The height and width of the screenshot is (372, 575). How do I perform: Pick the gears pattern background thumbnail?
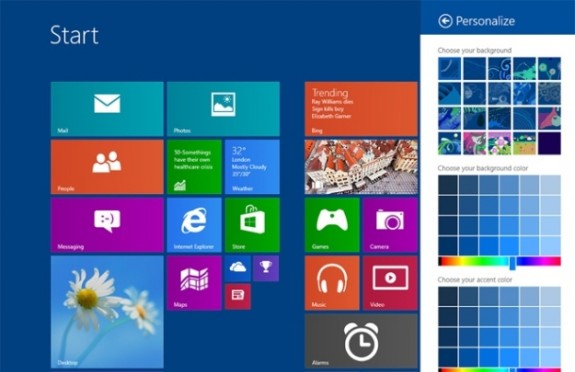(x=549, y=94)
